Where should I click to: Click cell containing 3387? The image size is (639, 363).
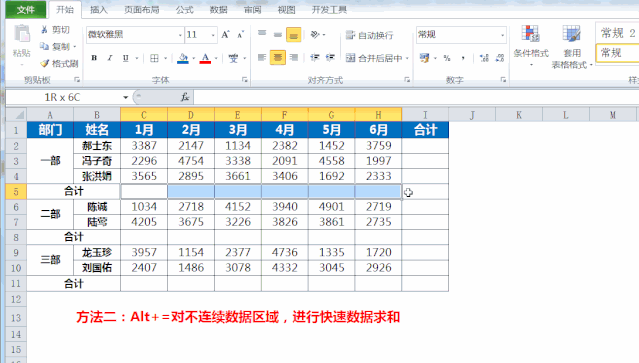(x=144, y=145)
